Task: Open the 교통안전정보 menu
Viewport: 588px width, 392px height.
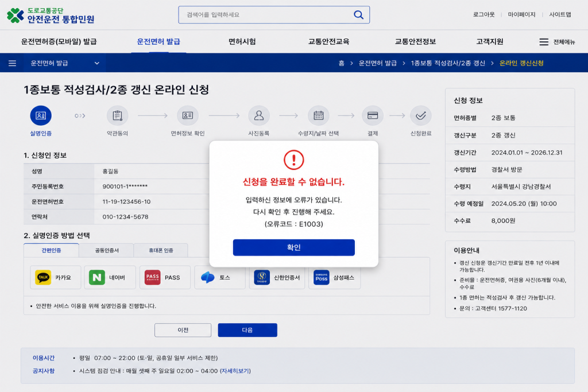Action: 415,41
